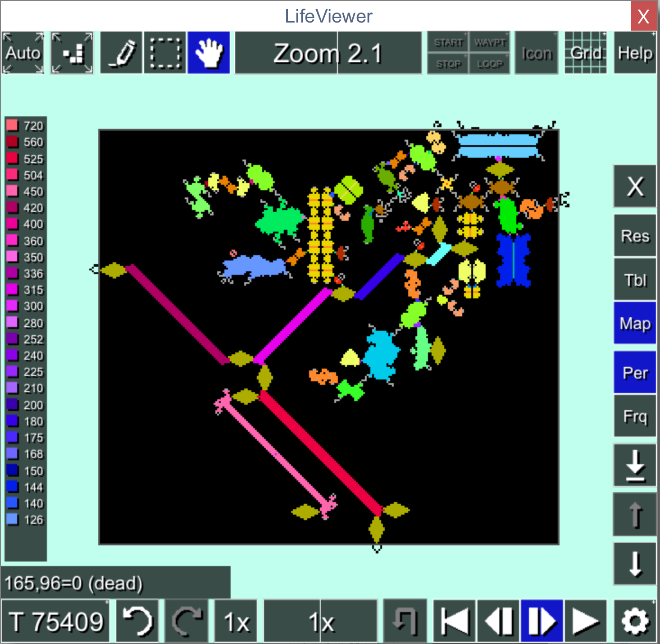This screenshot has height=644, width=660.
Task: Click the bent return-arrow icon
Action: [x=405, y=621]
